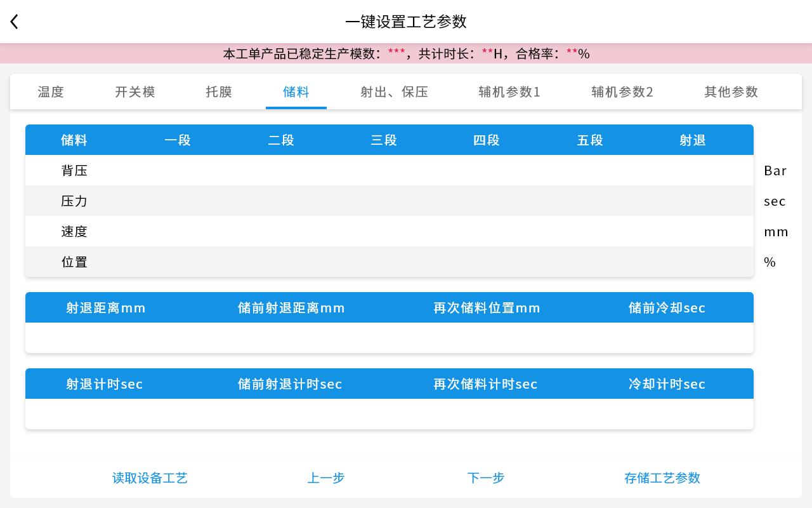Click the 位置 row label

point(74,262)
